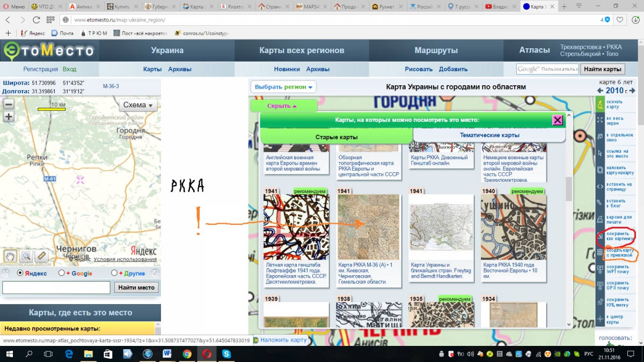644x362 pixels.
Task: Click the Новинки link
Action: [287, 69]
